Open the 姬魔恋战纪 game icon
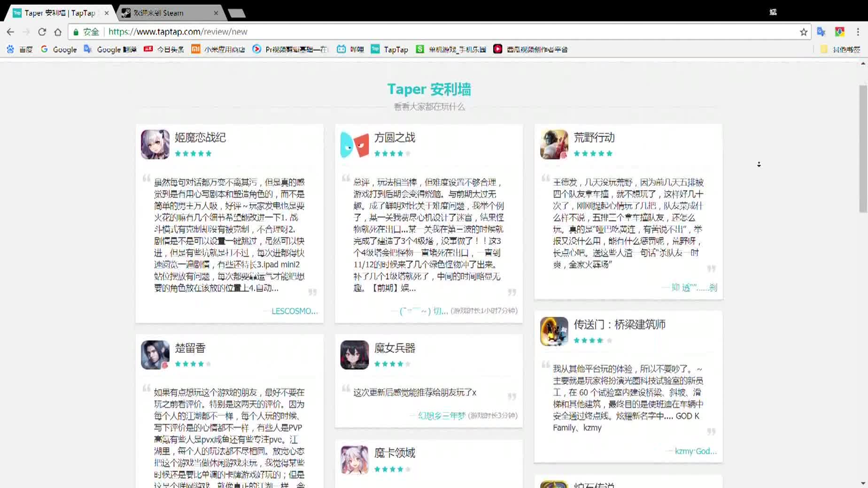868x488 pixels. 155,145
